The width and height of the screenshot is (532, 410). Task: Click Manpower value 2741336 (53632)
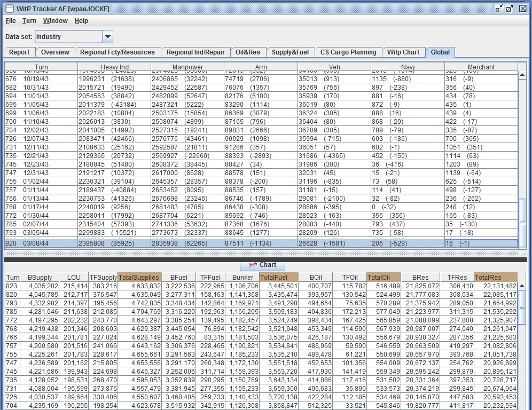coord(187,224)
